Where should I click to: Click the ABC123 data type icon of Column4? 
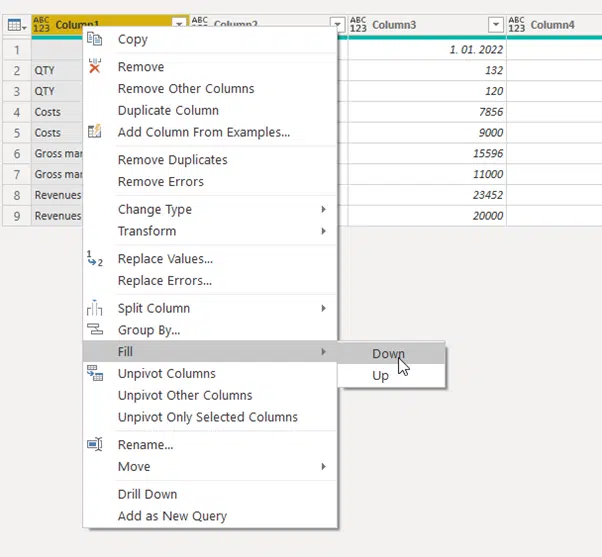pyautogui.click(x=517, y=24)
